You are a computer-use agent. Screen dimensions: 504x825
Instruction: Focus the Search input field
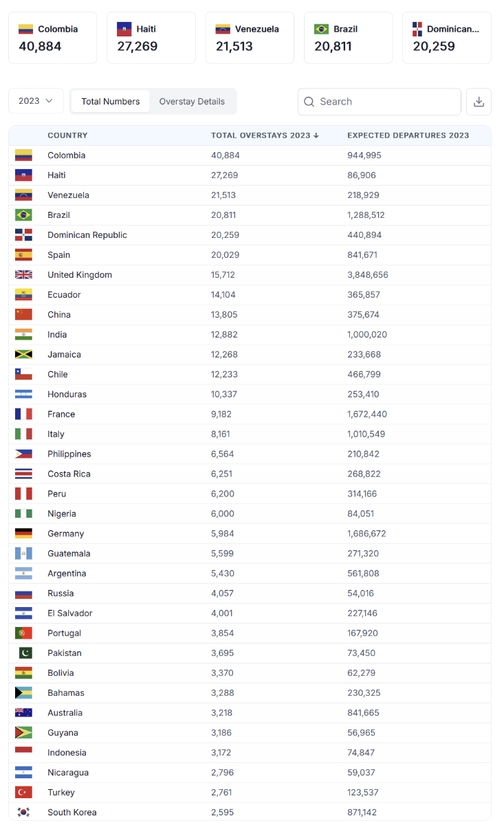click(x=380, y=102)
